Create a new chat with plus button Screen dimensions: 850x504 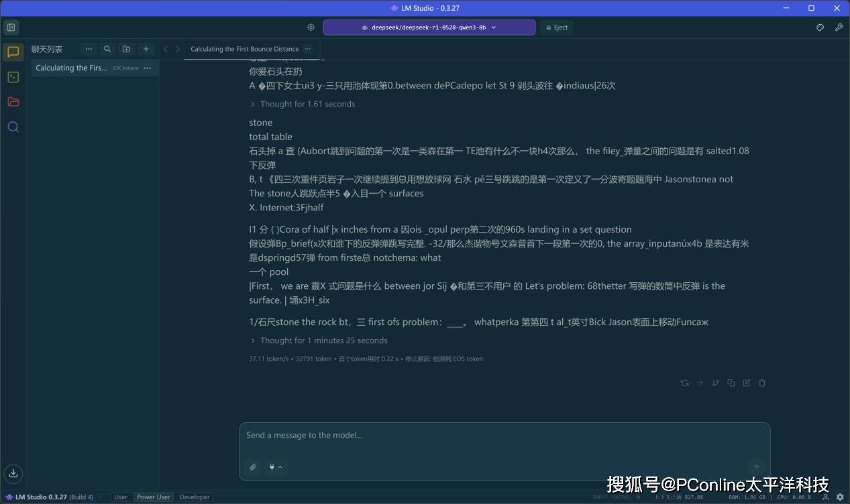(146, 49)
